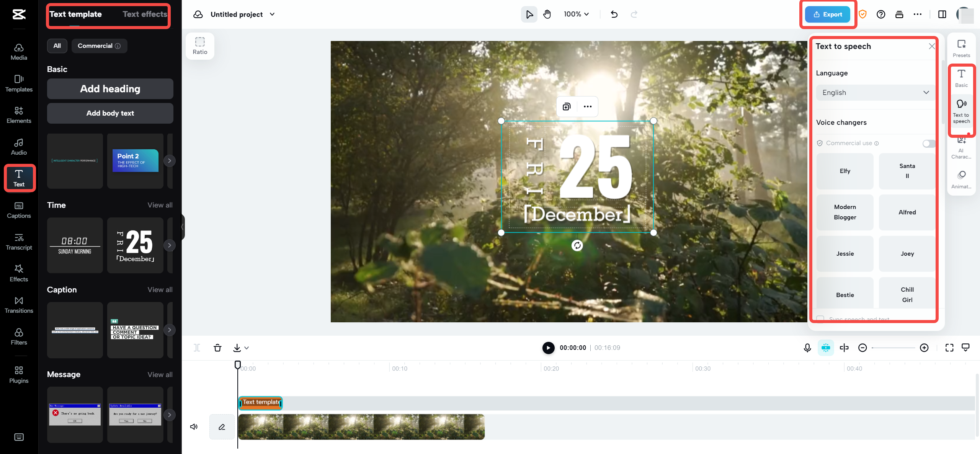
Task: Open the Ratio canvas tool
Action: [x=200, y=46]
